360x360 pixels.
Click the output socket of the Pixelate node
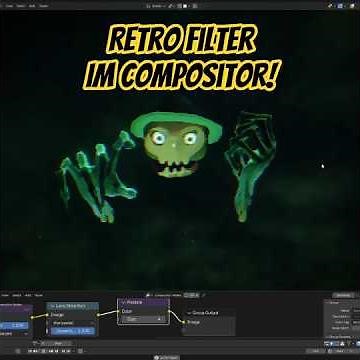(x=169, y=311)
